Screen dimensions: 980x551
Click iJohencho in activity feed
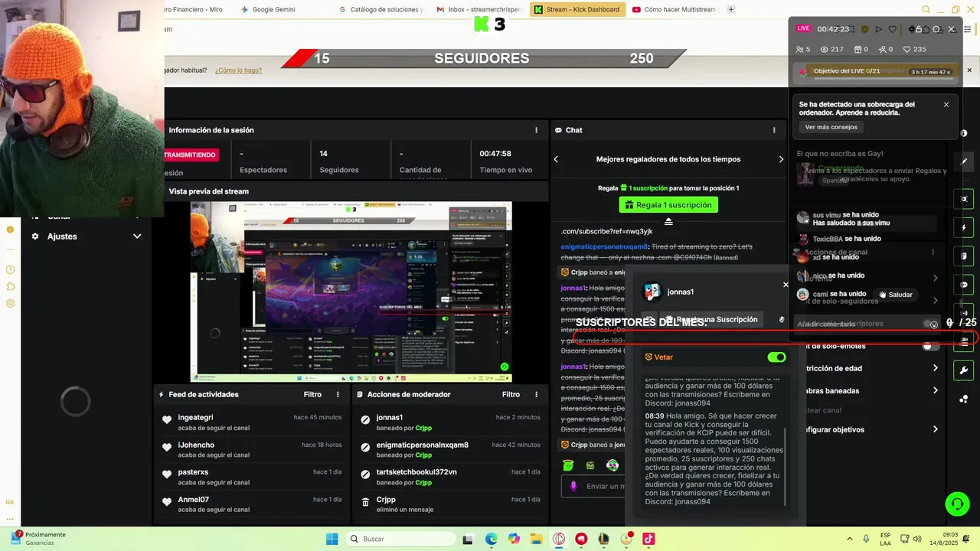coord(196,445)
